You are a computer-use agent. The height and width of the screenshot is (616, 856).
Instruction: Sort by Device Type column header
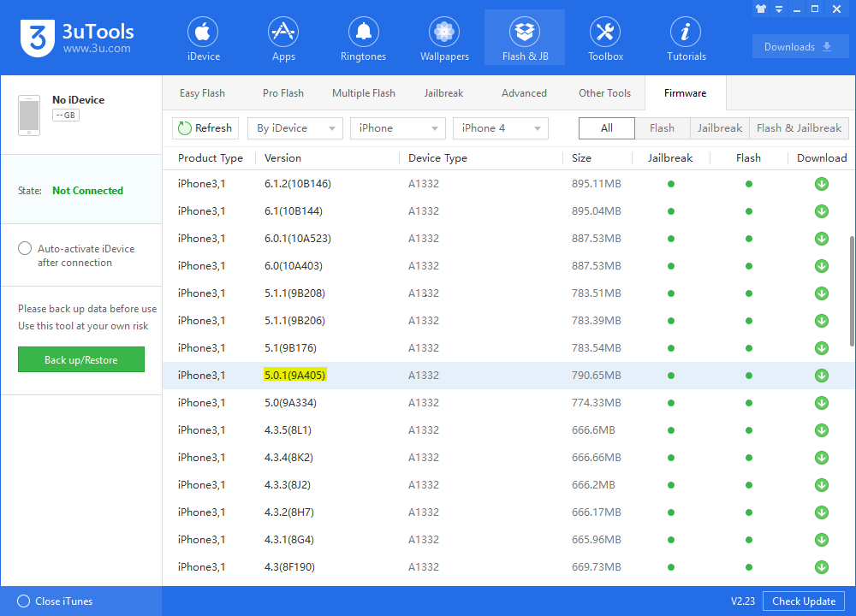click(437, 158)
